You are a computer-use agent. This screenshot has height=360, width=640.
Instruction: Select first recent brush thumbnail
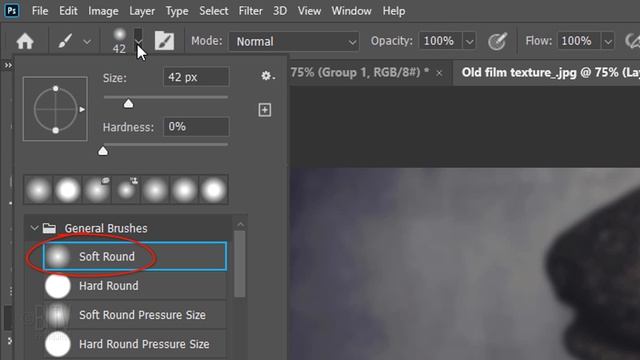pos(38,190)
